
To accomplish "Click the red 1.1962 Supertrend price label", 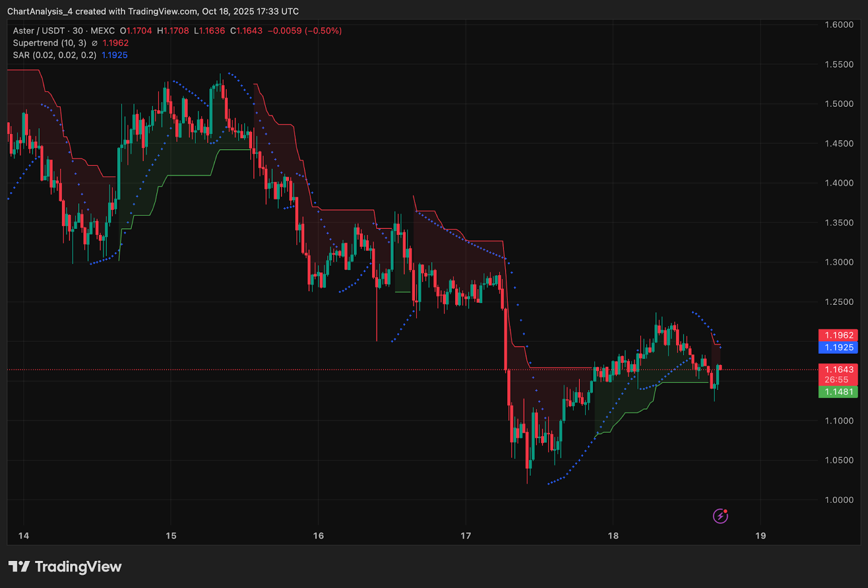I will point(838,335).
